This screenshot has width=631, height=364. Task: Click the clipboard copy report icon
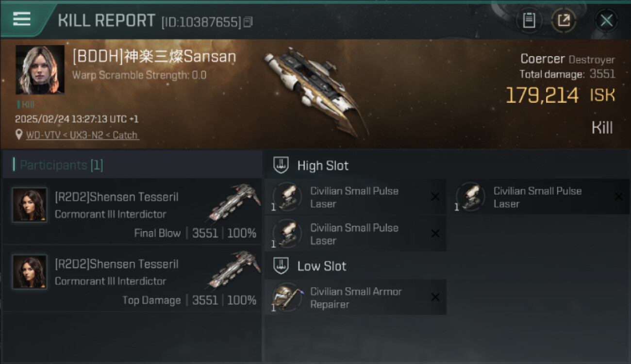click(x=529, y=20)
